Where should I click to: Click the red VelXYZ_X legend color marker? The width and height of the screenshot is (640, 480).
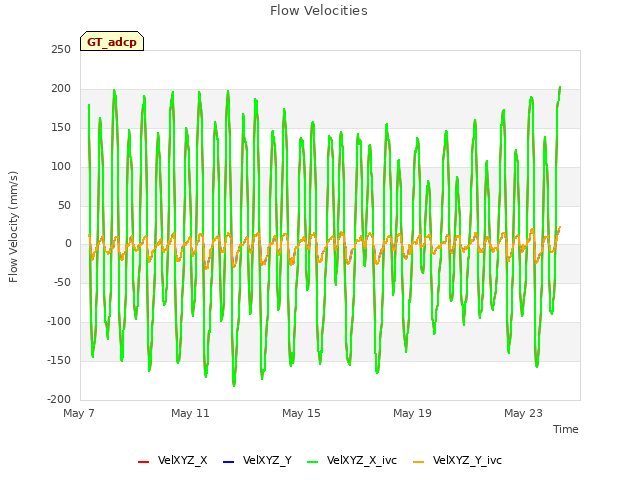tap(144, 462)
